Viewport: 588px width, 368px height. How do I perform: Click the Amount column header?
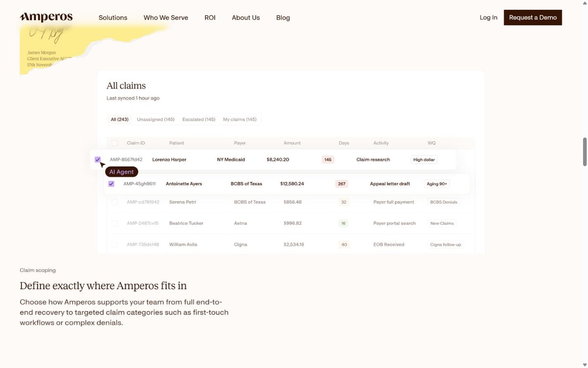292,143
